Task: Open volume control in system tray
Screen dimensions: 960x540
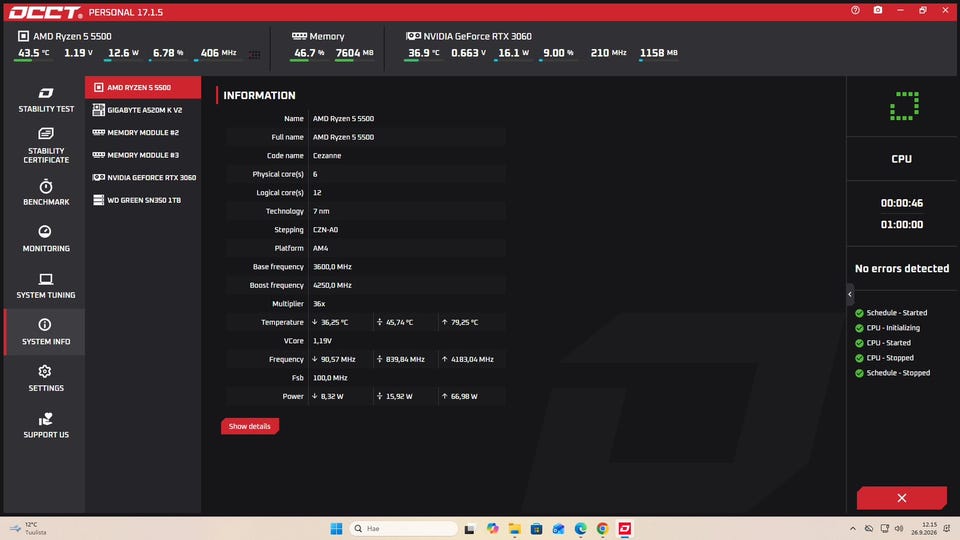Action: click(899, 528)
